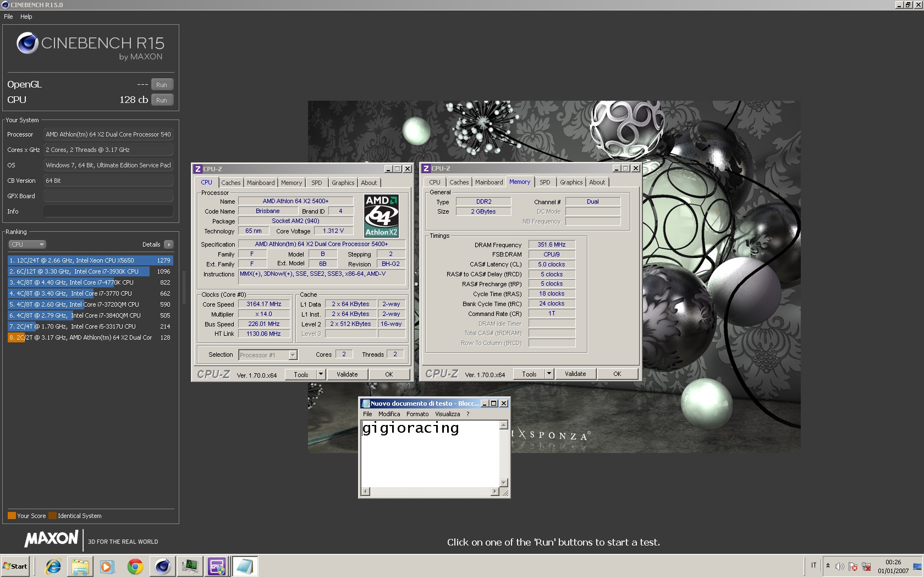
Task: Open Notepad Visualizza menu
Action: 448,415
